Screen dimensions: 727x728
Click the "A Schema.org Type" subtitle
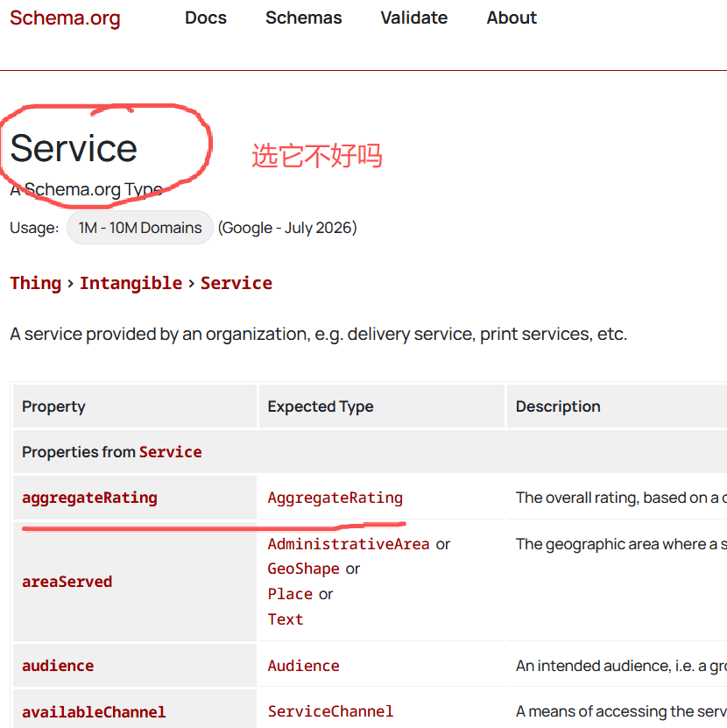[x=87, y=189]
